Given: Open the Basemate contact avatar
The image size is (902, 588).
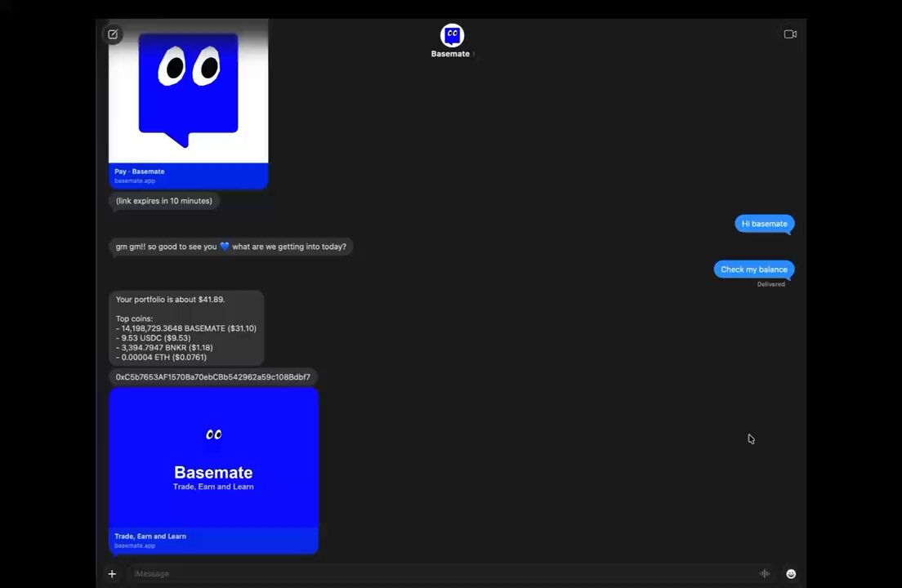Looking at the screenshot, I should point(452,35).
